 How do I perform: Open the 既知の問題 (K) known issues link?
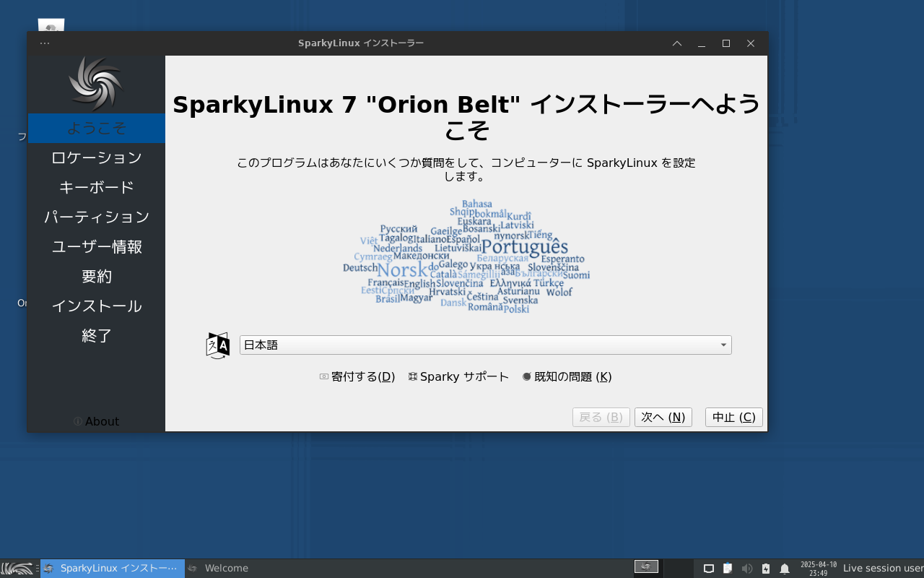pyautogui.click(x=567, y=376)
